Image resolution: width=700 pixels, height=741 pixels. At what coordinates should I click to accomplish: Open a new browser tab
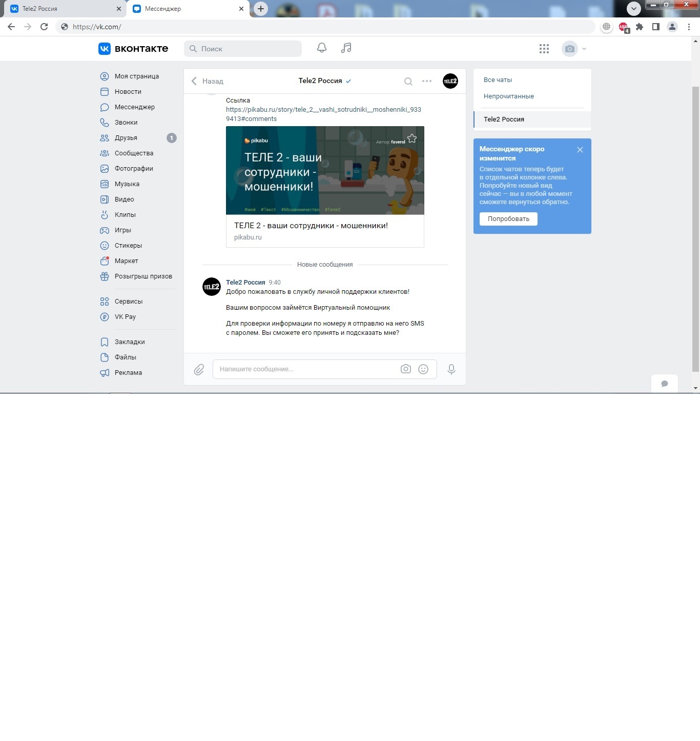(261, 9)
